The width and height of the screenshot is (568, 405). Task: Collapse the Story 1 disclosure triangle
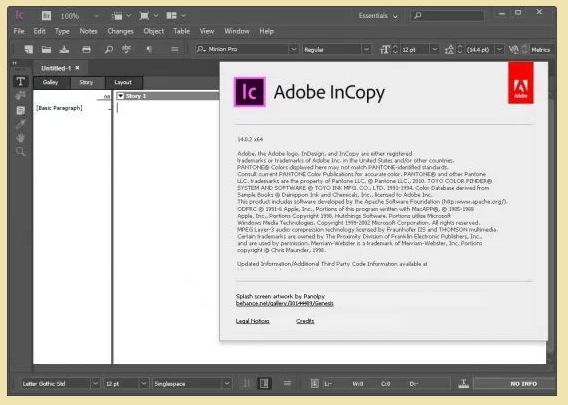coord(121,96)
